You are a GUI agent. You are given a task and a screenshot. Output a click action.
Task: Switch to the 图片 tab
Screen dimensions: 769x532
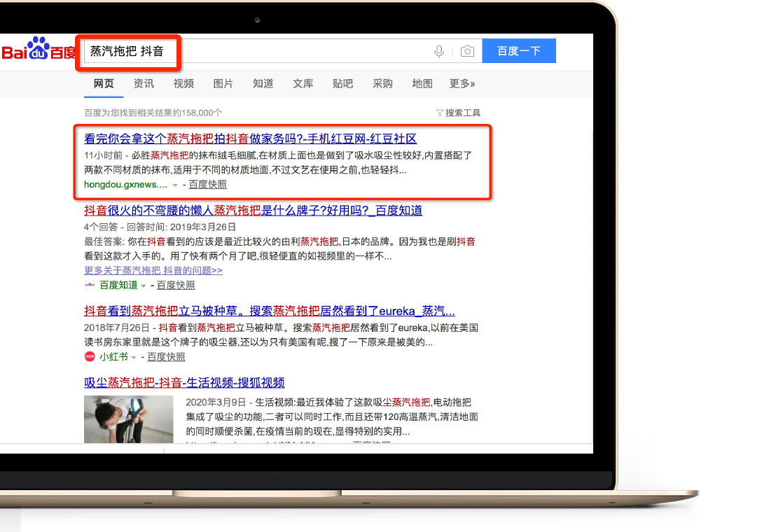tap(223, 83)
